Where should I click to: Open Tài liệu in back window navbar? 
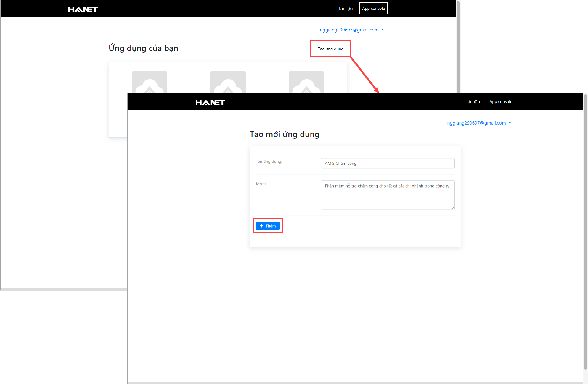[345, 9]
